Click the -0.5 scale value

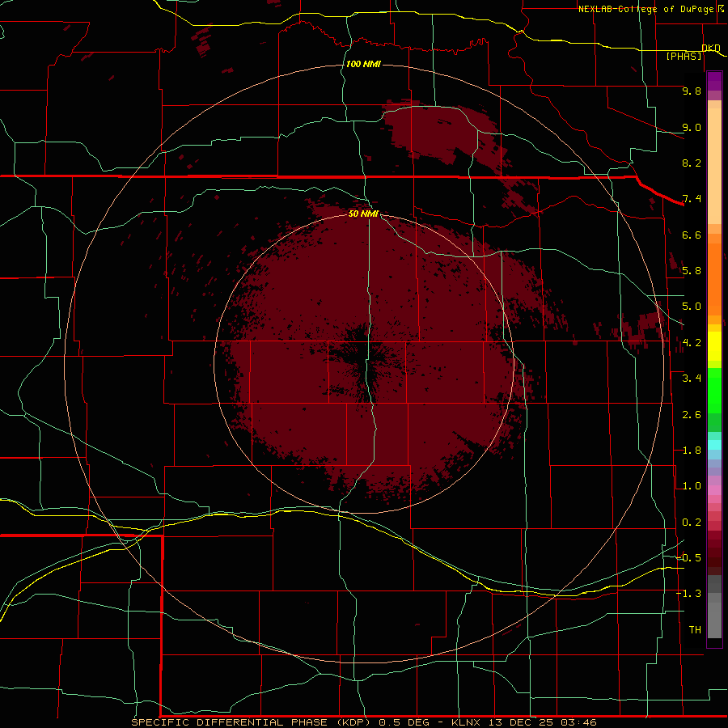pos(688,558)
